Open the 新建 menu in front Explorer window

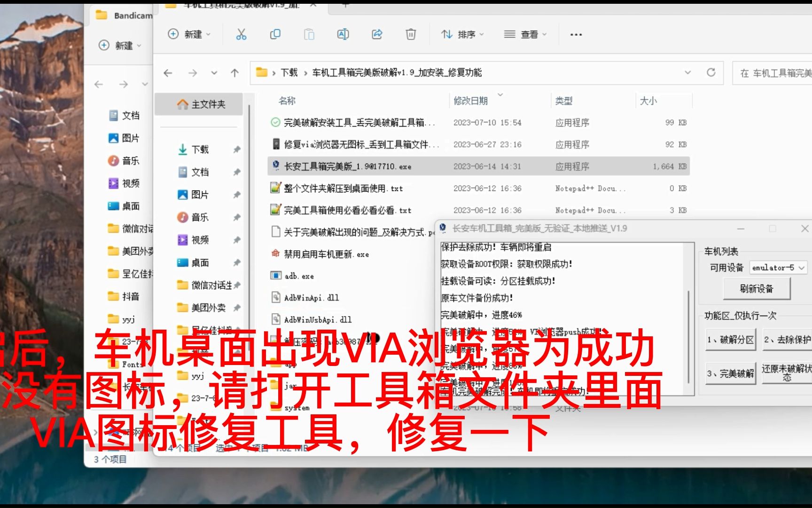[x=189, y=34]
